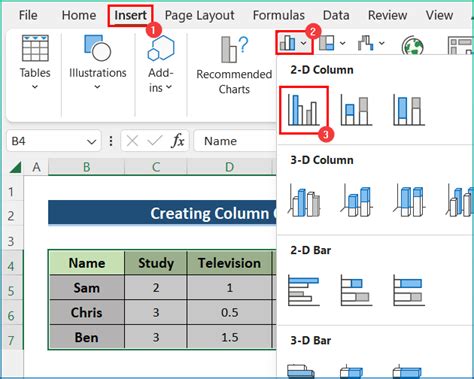Screen dimensions: 474x379
Task: Select 2-D 100% Stacked Column chart
Action: click(x=409, y=110)
